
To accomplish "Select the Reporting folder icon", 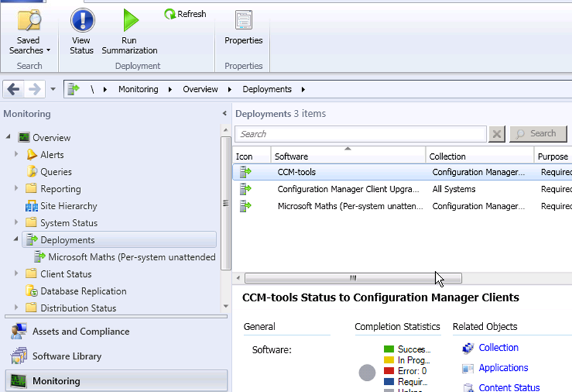I will coord(32,189).
